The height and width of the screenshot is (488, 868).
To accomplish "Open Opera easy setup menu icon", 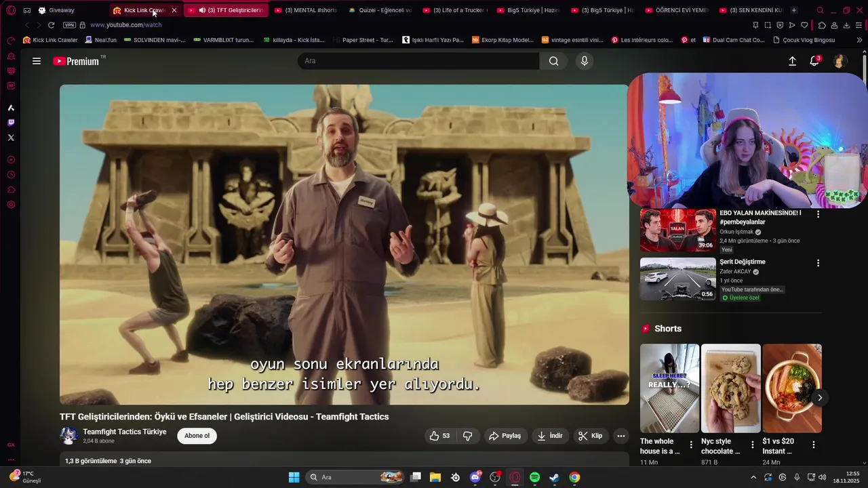I will 859,25.
